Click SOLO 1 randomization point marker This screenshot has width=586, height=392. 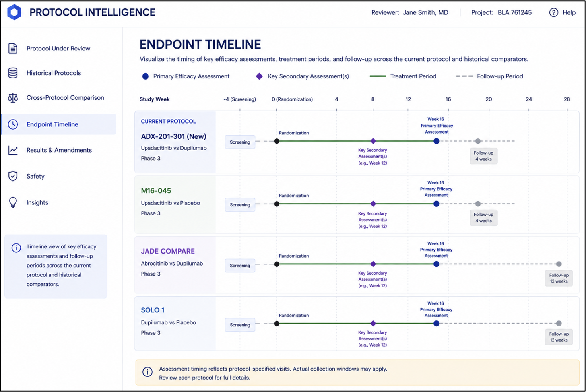point(277,324)
